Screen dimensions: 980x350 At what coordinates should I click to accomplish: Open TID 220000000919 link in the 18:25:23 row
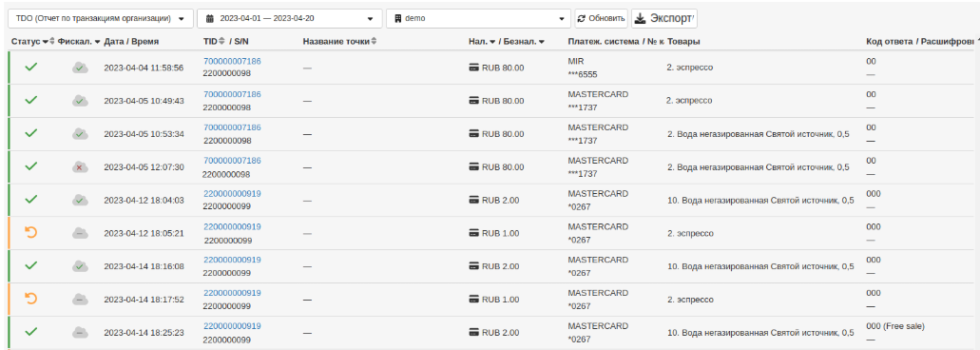pyautogui.click(x=233, y=326)
